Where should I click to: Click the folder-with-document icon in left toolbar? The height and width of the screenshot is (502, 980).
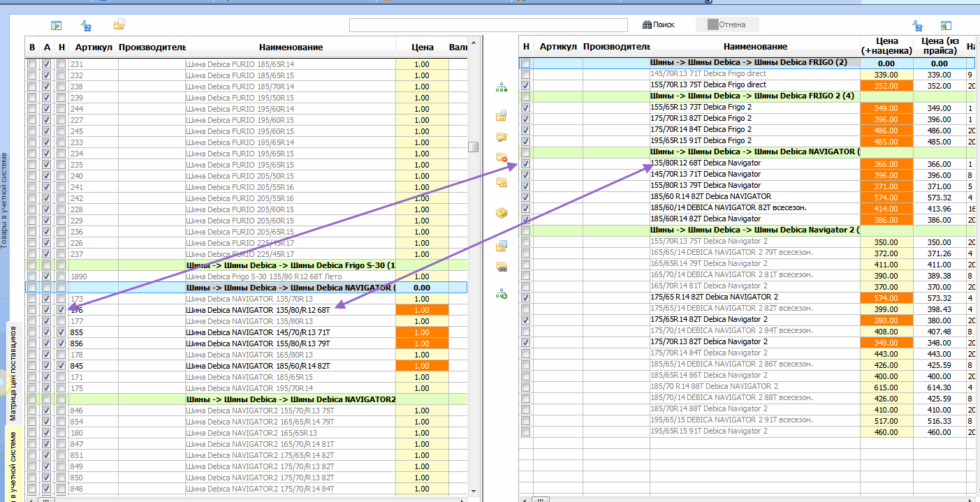(119, 24)
